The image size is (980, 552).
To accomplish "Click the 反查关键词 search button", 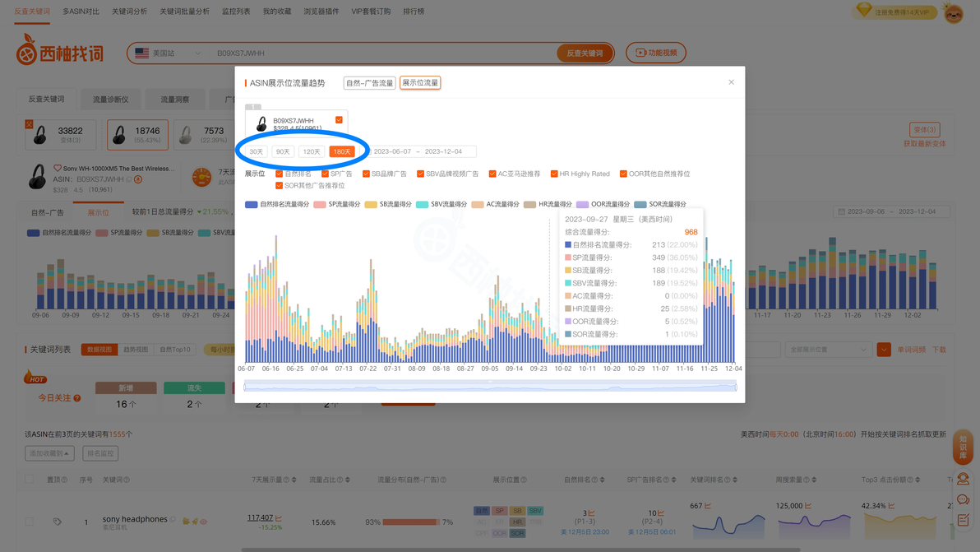I will (x=585, y=53).
